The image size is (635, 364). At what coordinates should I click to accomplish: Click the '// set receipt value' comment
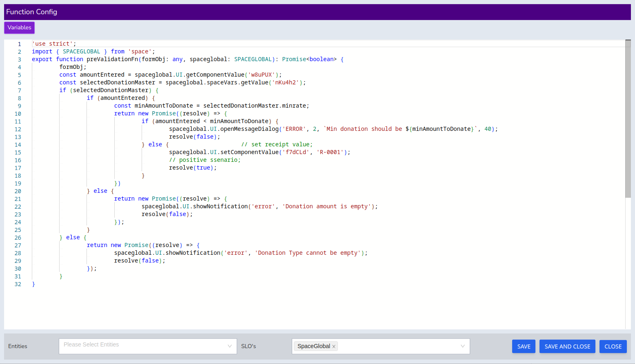pyautogui.click(x=277, y=145)
